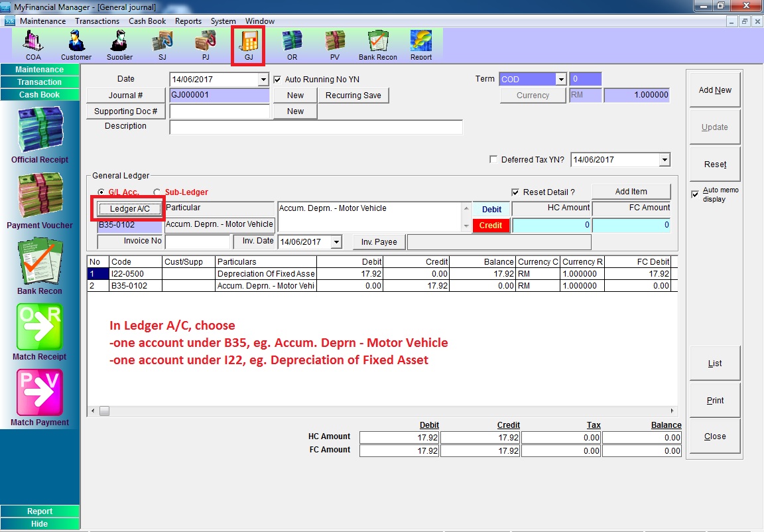Image resolution: width=764 pixels, height=532 pixels.
Task: Open the Reports menu
Action: pyautogui.click(x=188, y=21)
